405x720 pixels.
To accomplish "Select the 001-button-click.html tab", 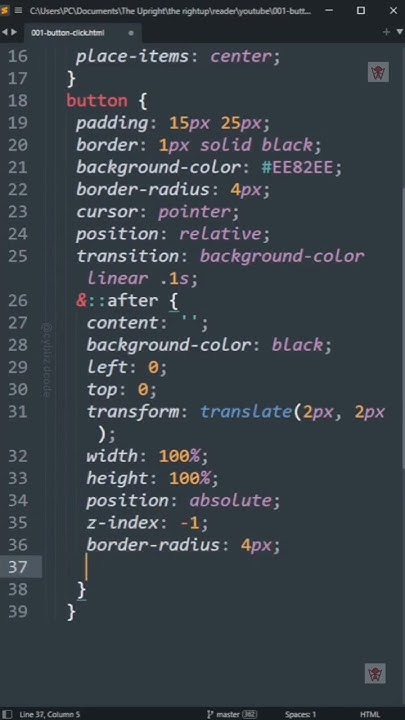I will [x=68, y=33].
